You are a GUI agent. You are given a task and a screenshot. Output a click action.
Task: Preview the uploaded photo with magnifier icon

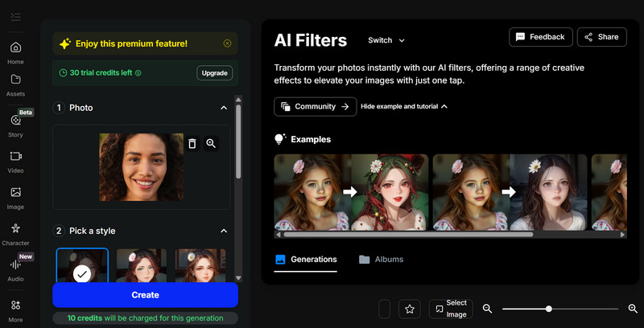point(211,143)
